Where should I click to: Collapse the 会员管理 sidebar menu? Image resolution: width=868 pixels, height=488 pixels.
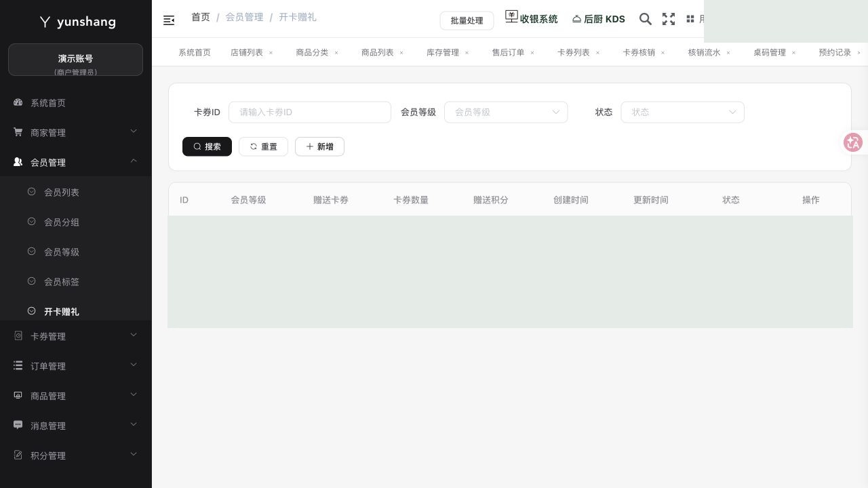(76, 162)
